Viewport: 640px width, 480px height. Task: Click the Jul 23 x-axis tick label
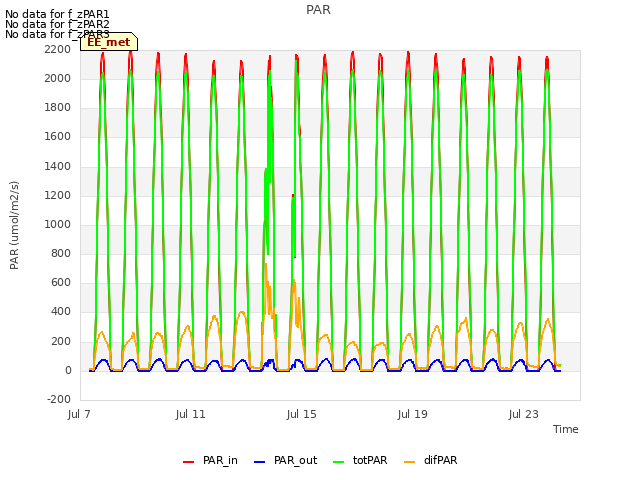click(x=523, y=414)
